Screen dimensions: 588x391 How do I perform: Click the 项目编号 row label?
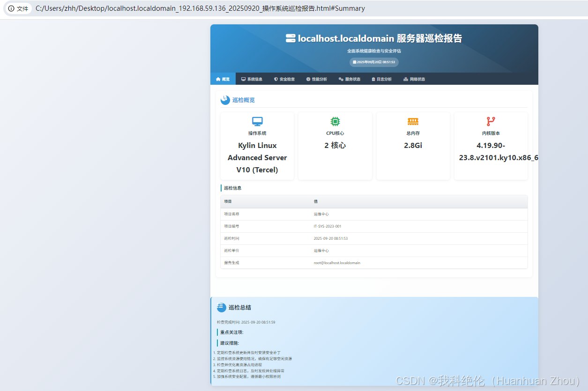pos(231,226)
